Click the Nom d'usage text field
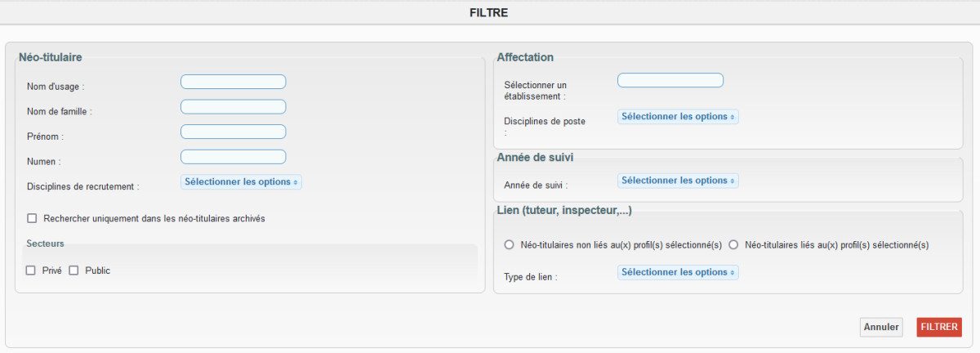This screenshot has width=980, height=353. [233, 82]
